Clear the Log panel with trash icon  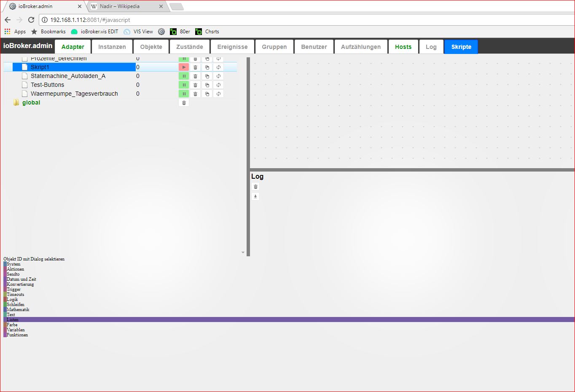point(255,187)
